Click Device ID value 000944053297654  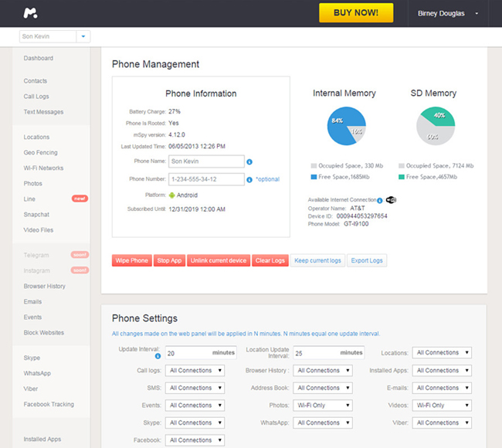pyautogui.click(x=361, y=216)
